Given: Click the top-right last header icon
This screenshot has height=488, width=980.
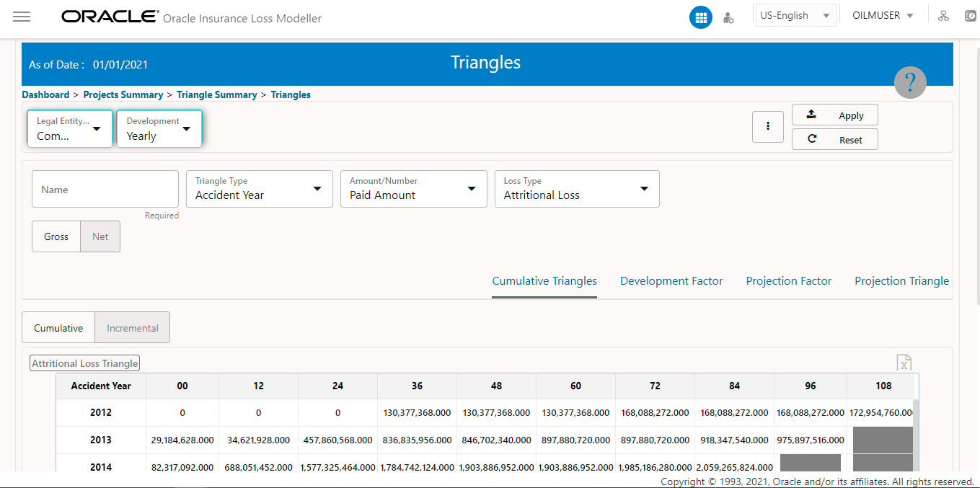Looking at the screenshot, I should (x=971, y=16).
